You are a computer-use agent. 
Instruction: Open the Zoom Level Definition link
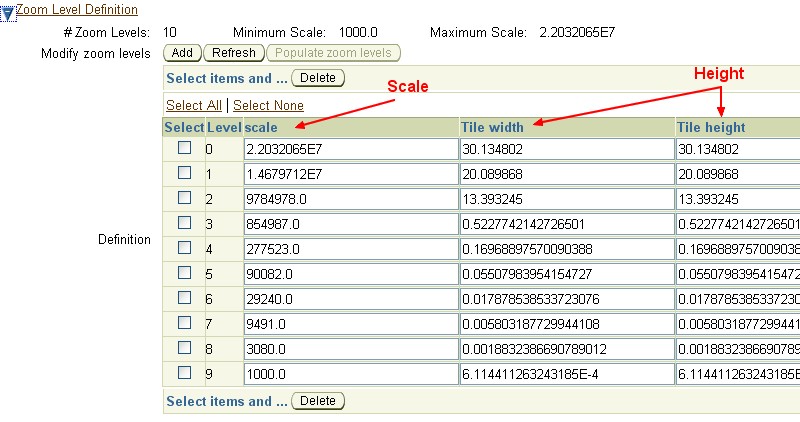pyautogui.click(x=77, y=9)
